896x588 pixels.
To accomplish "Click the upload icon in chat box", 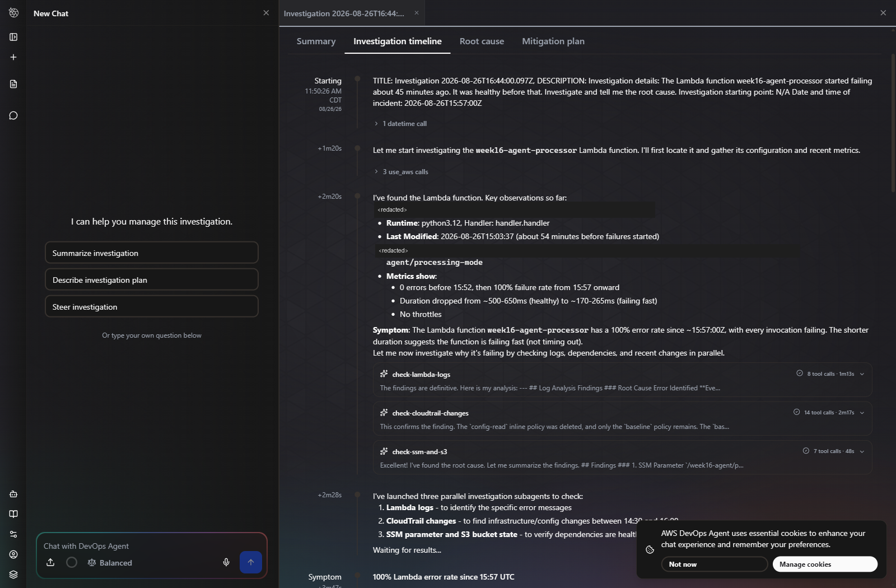I will [50, 562].
